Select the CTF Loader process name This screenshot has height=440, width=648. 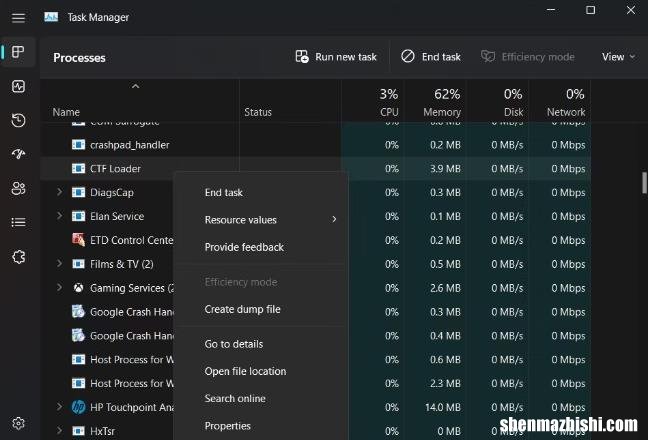point(115,169)
